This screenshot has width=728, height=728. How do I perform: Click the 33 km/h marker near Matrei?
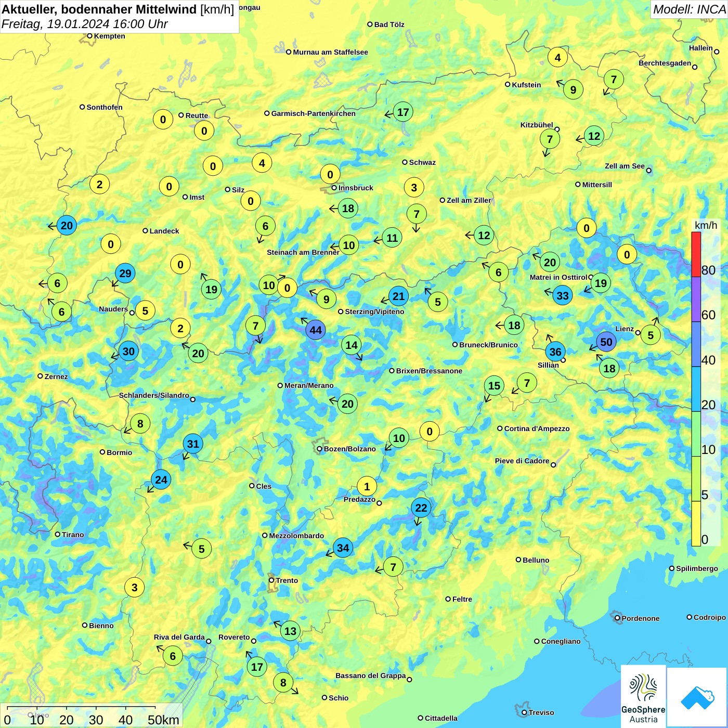coord(563,296)
